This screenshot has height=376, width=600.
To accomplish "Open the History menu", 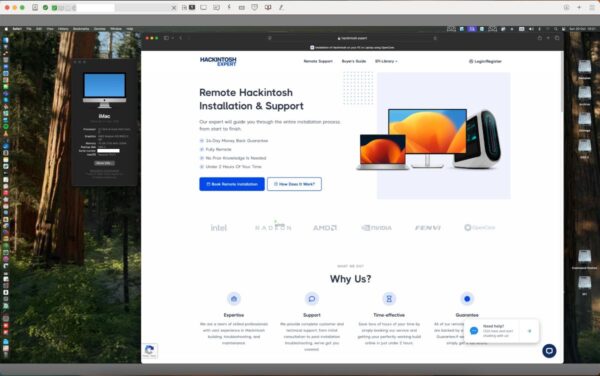I will pos(63,29).
